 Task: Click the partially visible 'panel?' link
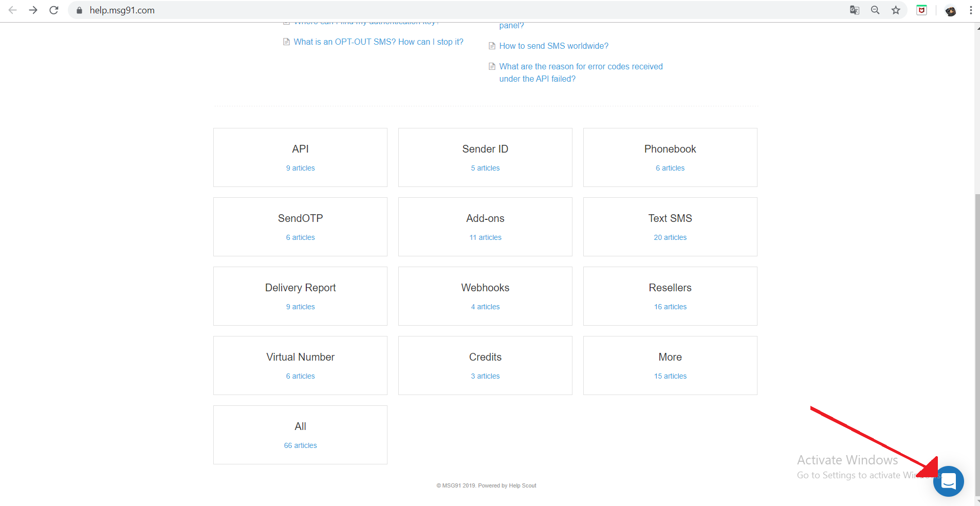(511, 26)
